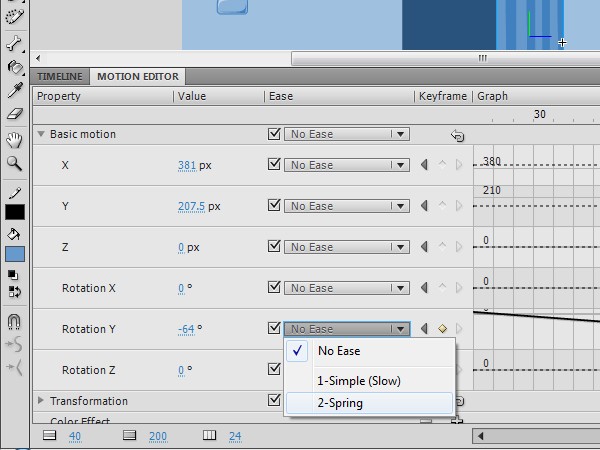Select the Zoom magnifier tool

pyautogui.click(x=14, y=163)
